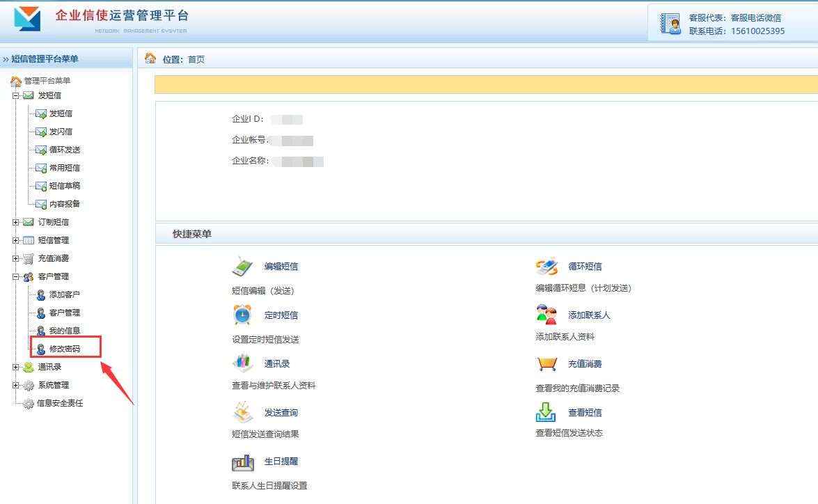Open 信息安全责任 in the sidebar
Viewport: 818px width, 504px height.
click(60, 403)
